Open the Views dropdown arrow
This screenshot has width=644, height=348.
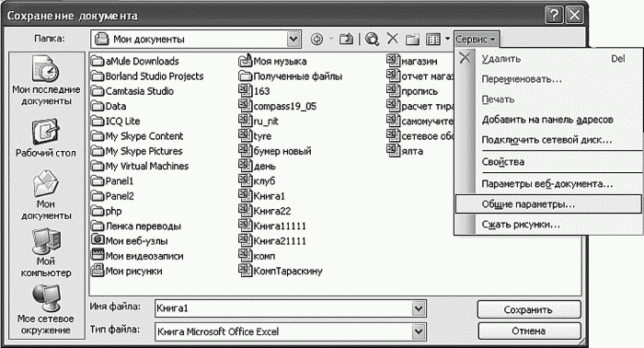(447, 40)
